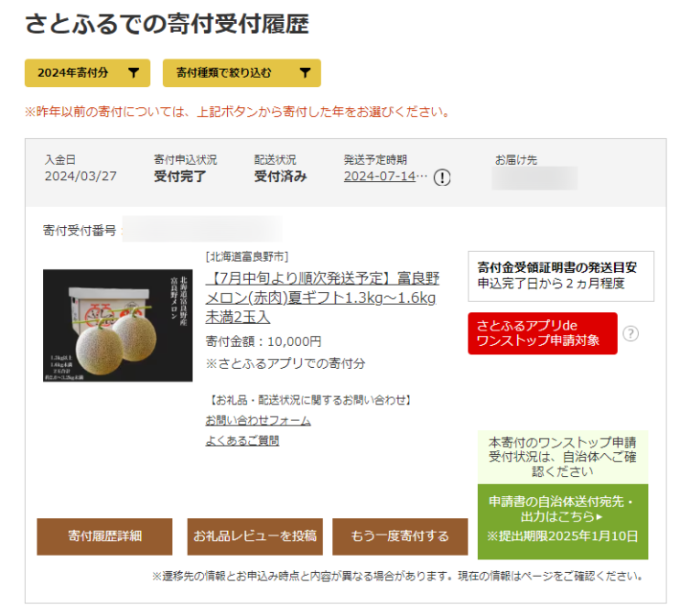This screenshot has width=680, height=616.
Task: Open the Furano melon product thumbnail
Action: click(x=117, y=325)
